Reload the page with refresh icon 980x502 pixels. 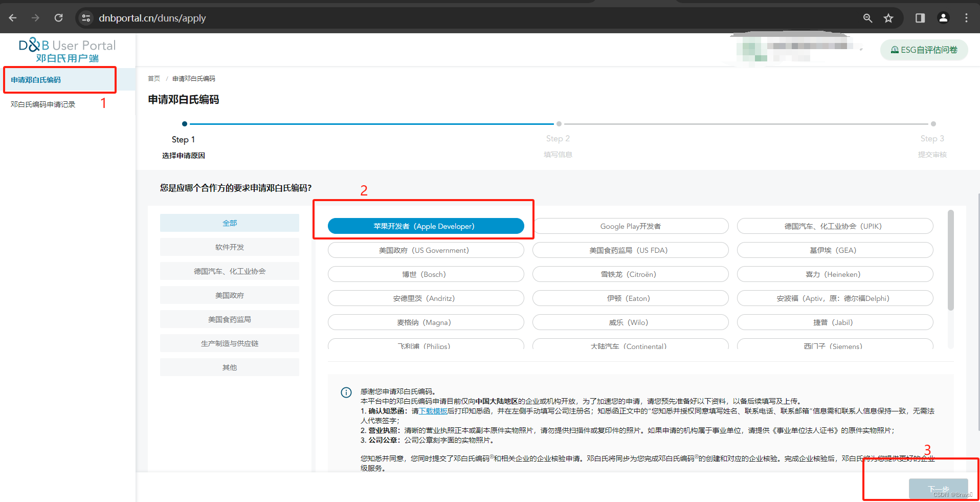click(59, 18)
